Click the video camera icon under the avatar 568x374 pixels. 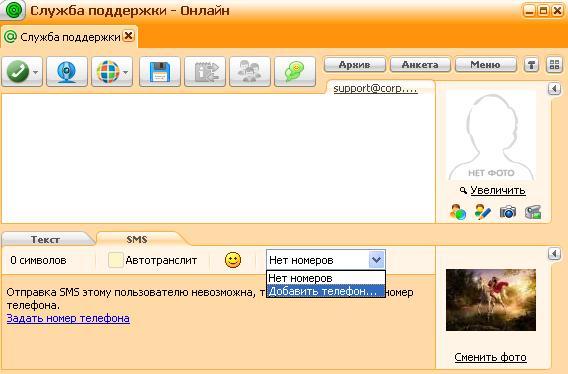click(533, 212)
